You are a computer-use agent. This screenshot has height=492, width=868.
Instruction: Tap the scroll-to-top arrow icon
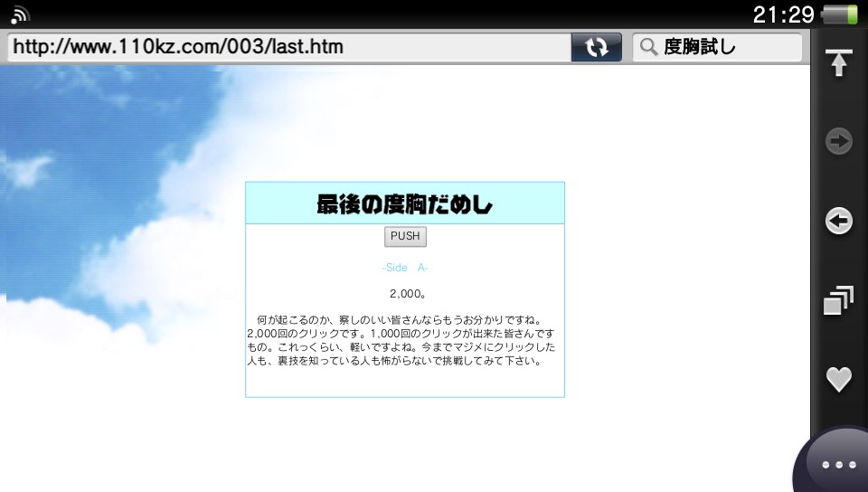tap(839, 62)
